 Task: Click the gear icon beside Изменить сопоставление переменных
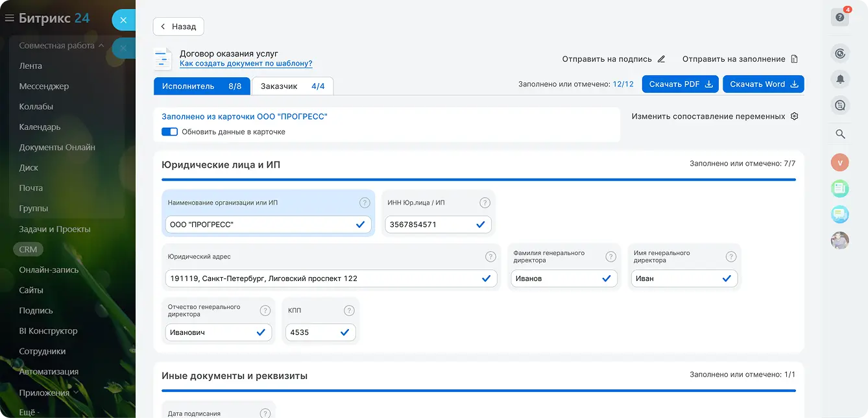click(794, 116)
